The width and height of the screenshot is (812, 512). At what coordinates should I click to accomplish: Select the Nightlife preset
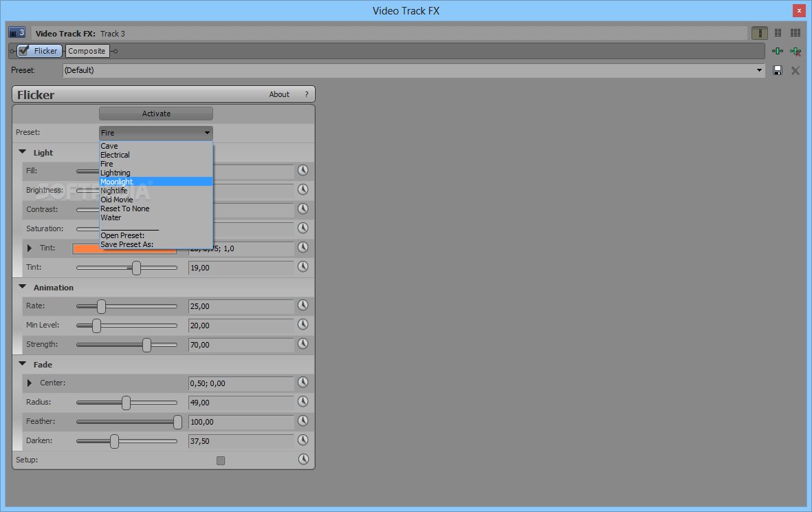pos(156,191)
